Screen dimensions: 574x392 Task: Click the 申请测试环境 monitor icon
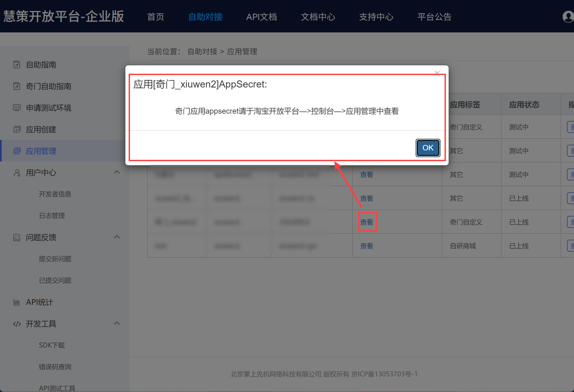17,108
